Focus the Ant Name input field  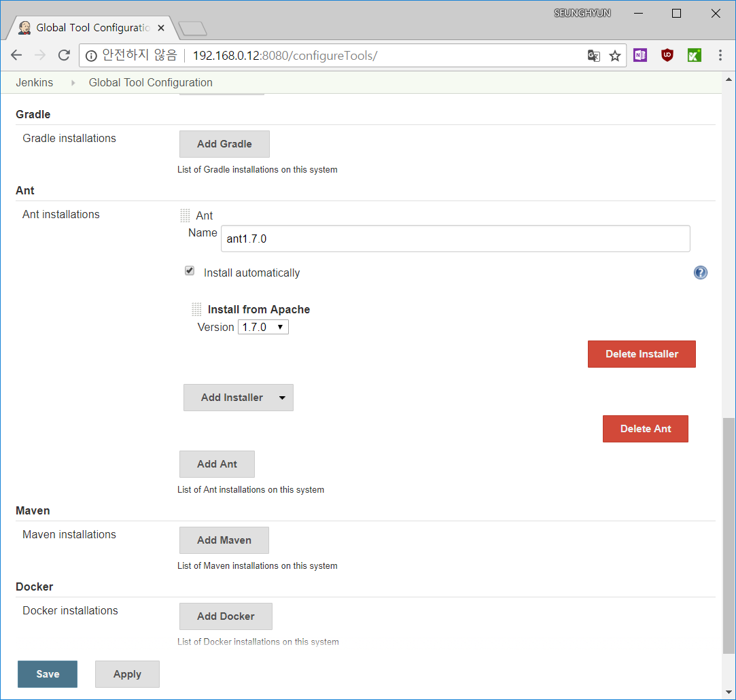coord(455,239)
